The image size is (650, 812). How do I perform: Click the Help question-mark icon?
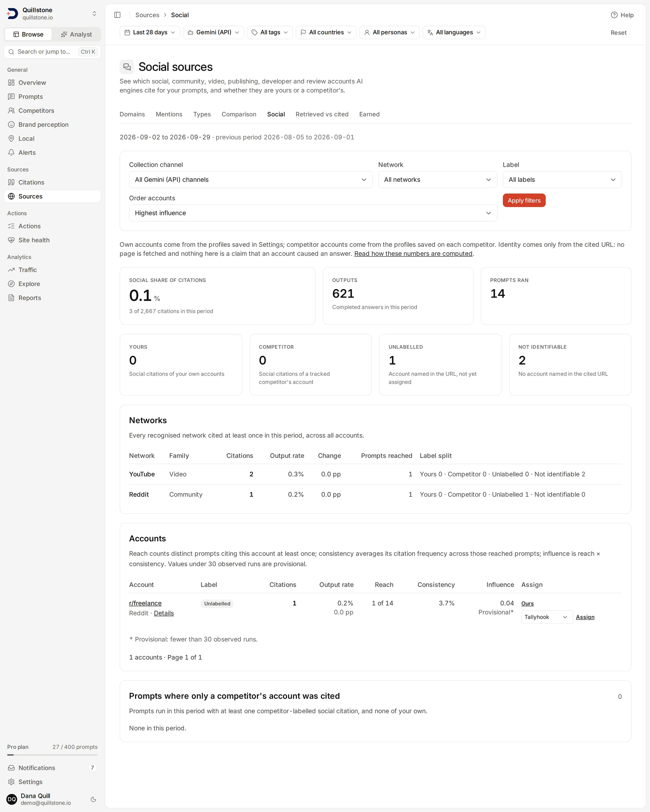pyautogui.click(x=614, y=15)
